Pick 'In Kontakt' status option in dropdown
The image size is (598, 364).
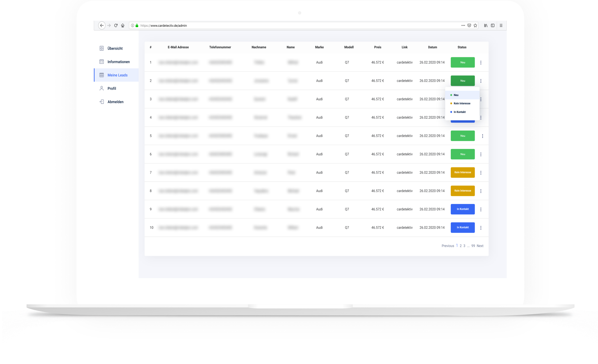(x=459, y=112)
